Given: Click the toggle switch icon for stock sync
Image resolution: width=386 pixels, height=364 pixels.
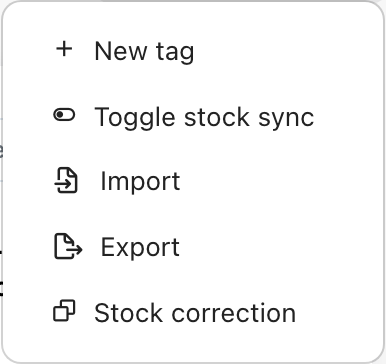Looking at the screenshot, I should pyautogui.click(x=64, y=115).
